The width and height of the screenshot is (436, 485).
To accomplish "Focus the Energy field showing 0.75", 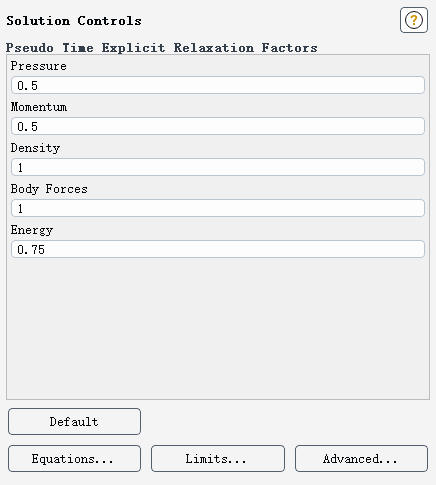I will coord(218,249).
